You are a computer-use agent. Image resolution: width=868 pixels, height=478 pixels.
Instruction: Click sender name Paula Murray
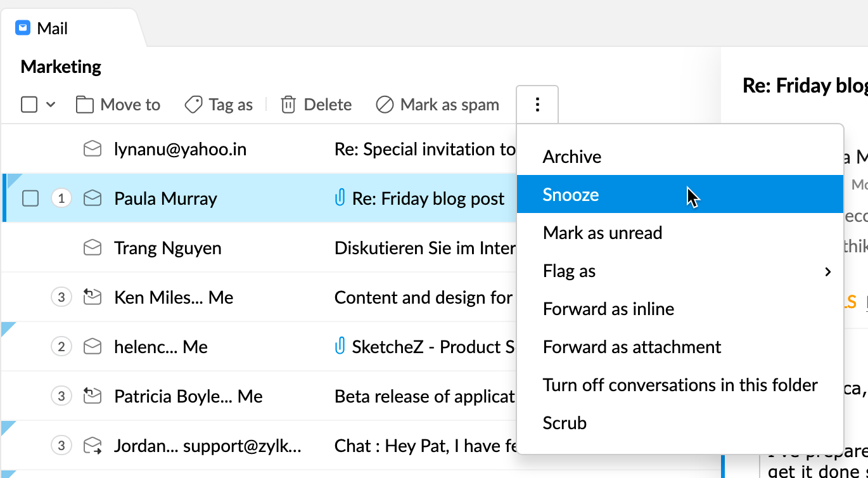[165, 198]
